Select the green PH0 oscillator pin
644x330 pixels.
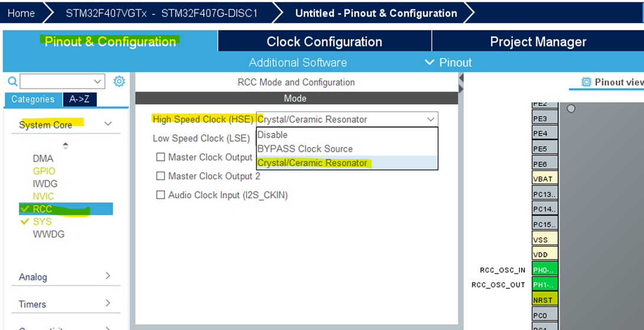tap(545, 270)
